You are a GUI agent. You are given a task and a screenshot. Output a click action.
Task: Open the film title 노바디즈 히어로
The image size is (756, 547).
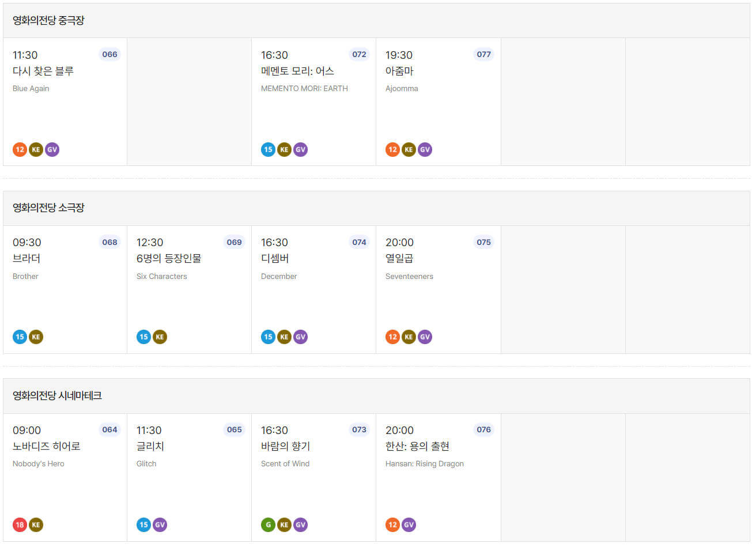(47, 446)
